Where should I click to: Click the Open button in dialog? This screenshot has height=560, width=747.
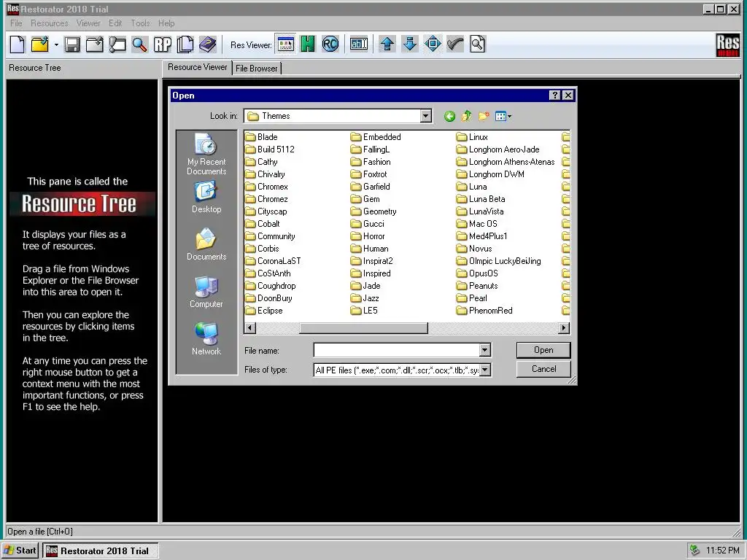click(x=543, y=350)
